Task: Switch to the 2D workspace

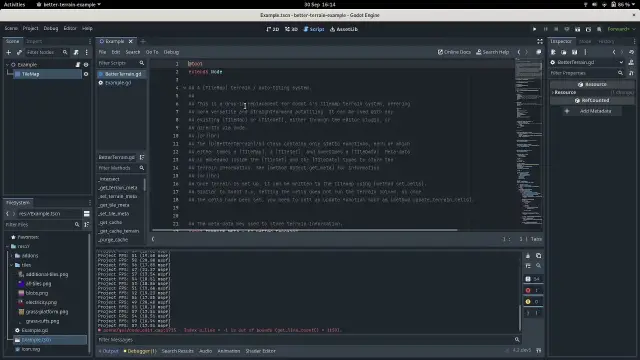Action: pyautogui.click(x=273, y=29)
